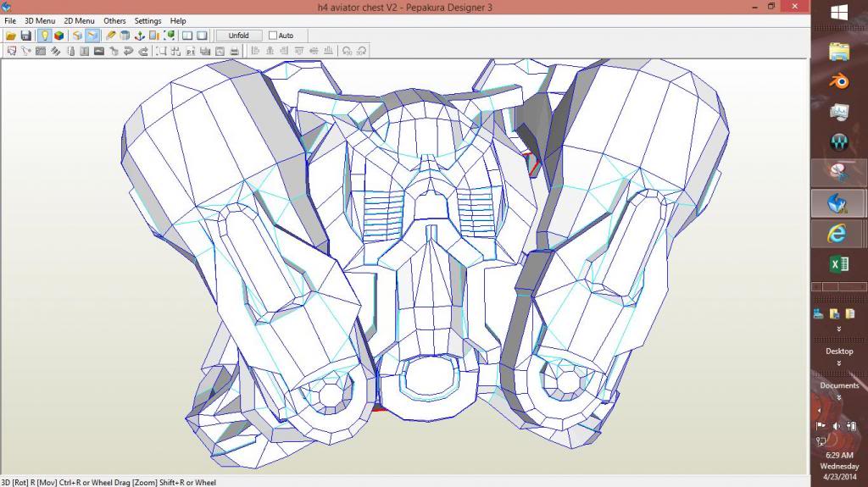The image size is (868, 487).
Task: Click the Align Left toolbar icon
Action: (255, 51)
